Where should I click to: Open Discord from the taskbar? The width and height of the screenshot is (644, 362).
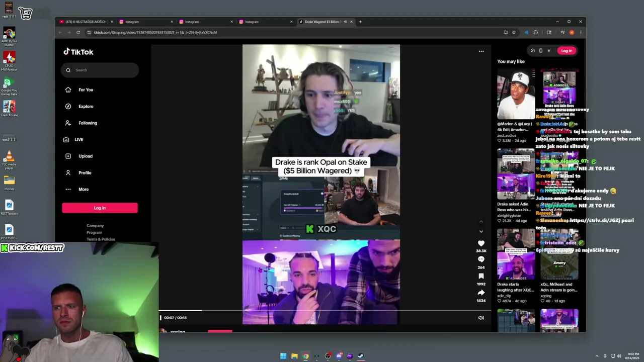(x=339, y=356)
